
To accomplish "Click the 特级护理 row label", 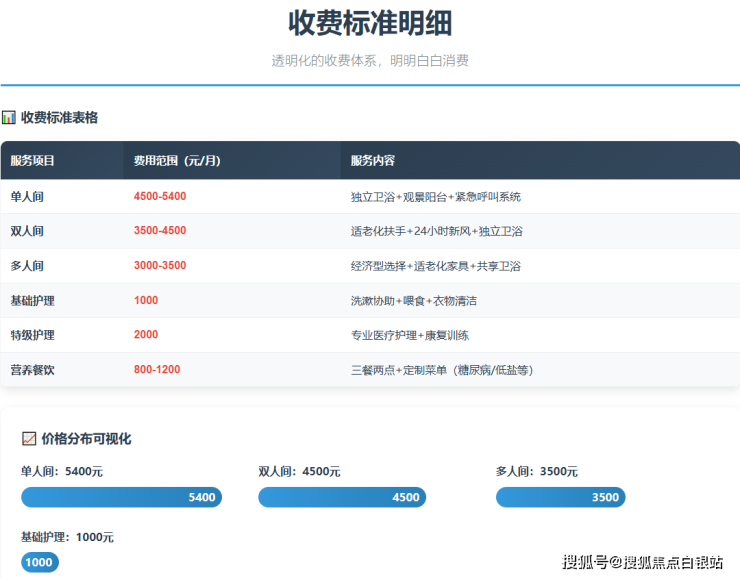I will [32, 335].
